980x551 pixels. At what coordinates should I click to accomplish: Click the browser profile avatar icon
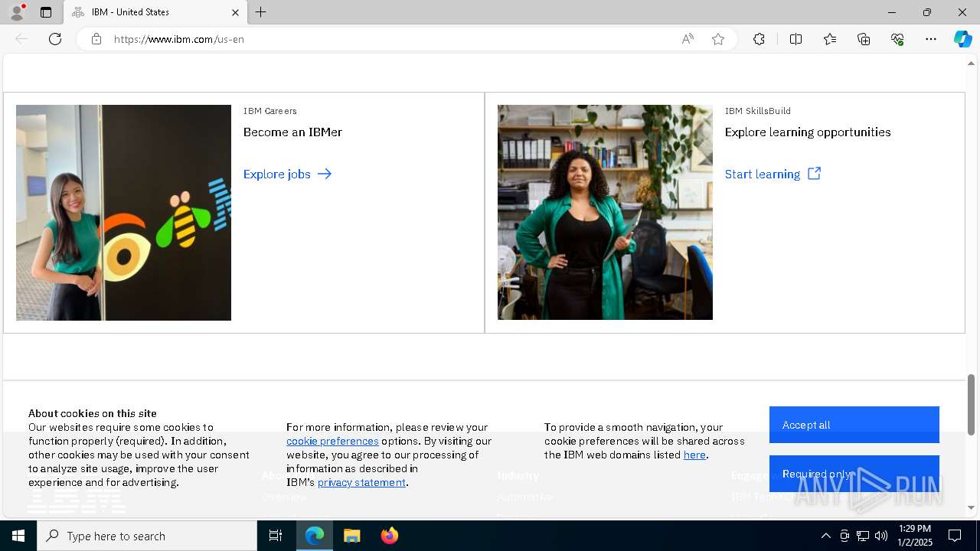[x=16, y=12]
